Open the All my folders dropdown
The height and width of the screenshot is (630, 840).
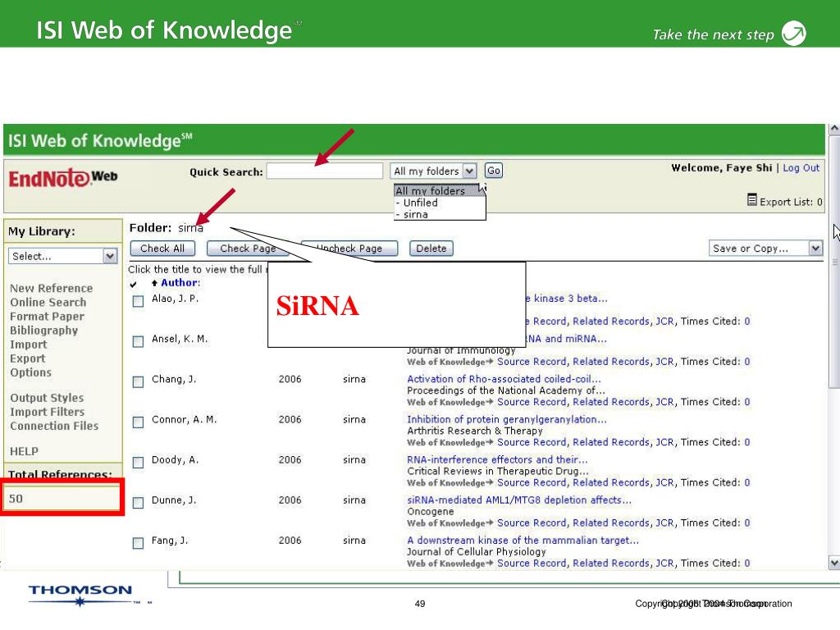coord(433,171)
